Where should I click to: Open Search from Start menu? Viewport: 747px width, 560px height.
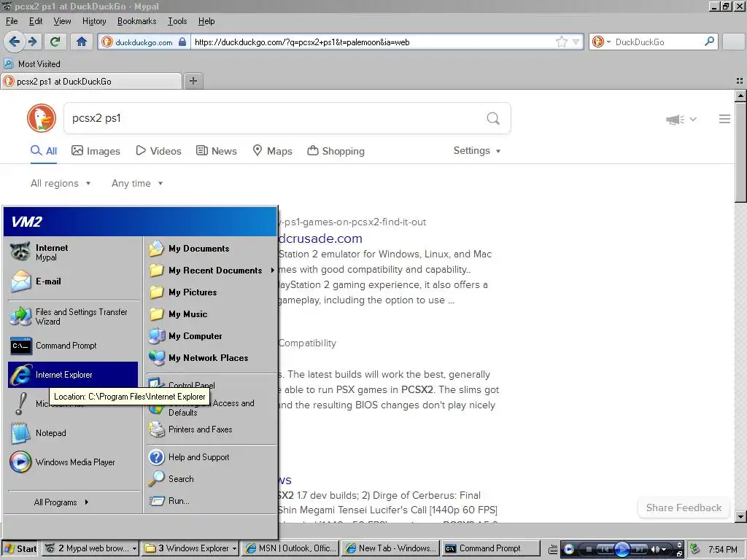tap(211, 479)
